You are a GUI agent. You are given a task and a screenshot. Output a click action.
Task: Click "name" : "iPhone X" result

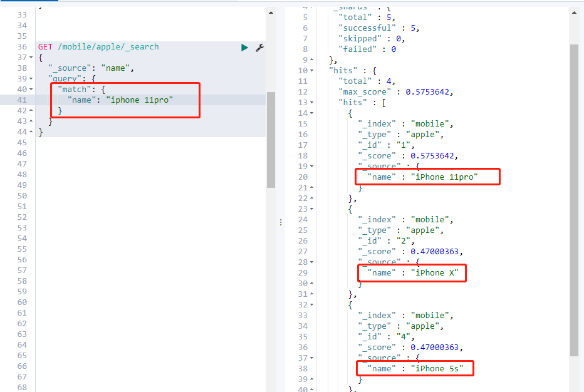point(413,273)
